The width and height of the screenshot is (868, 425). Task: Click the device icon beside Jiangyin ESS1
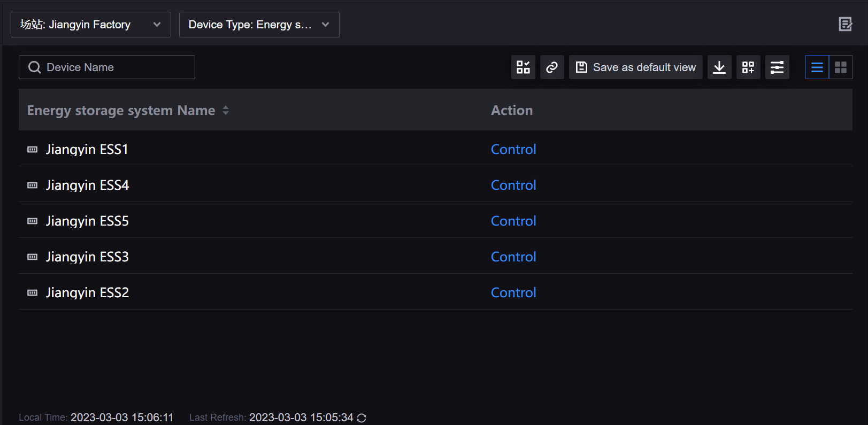pyautogui.click(x=33, y=150)
